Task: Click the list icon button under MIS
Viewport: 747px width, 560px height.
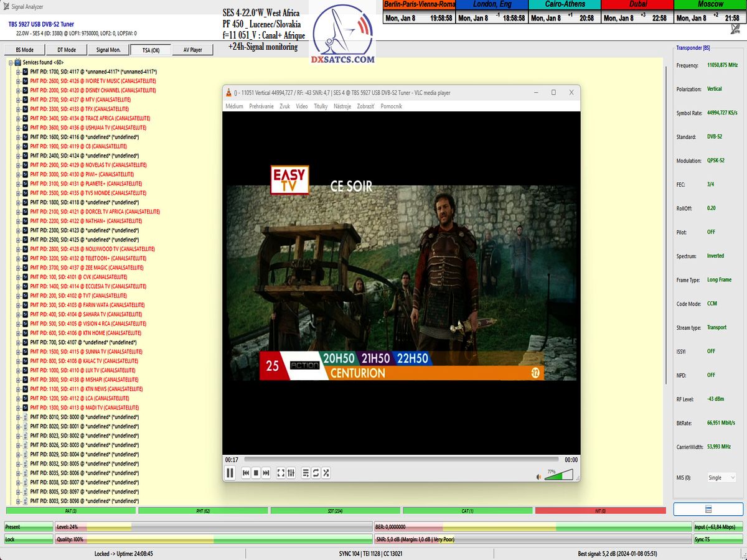Action: pyautogui.click(x=708, y=509)
